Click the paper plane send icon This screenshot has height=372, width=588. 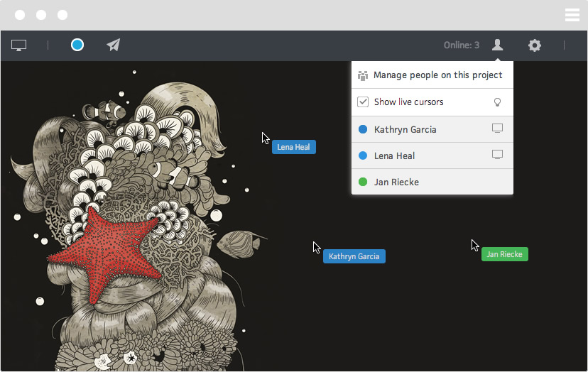113,45
